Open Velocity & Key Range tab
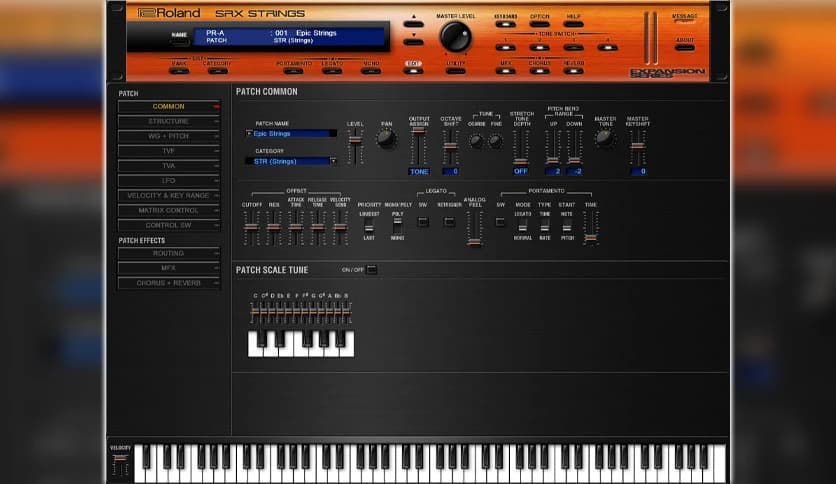836x484 pixels. pos(168,196)
